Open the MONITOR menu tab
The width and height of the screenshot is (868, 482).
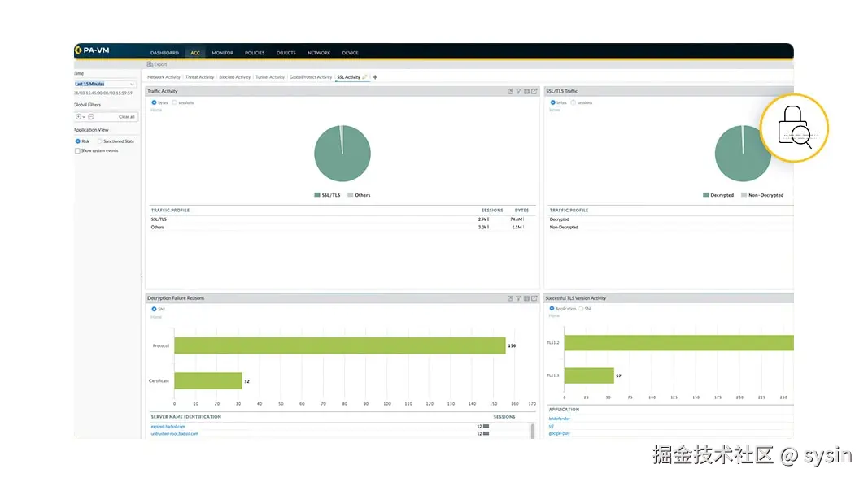[x=223, y=53]
